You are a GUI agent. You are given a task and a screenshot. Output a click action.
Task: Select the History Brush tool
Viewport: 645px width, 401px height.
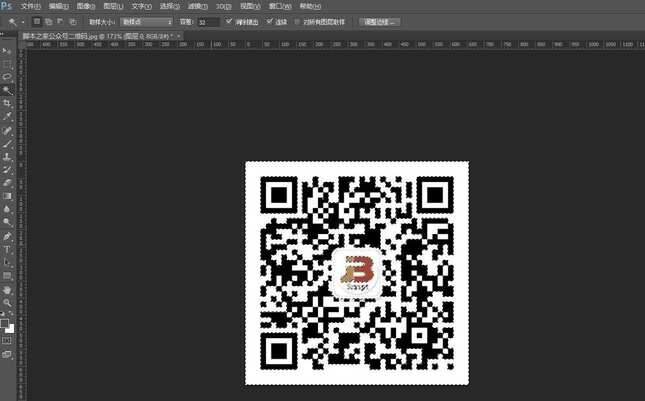pos(7,170)
